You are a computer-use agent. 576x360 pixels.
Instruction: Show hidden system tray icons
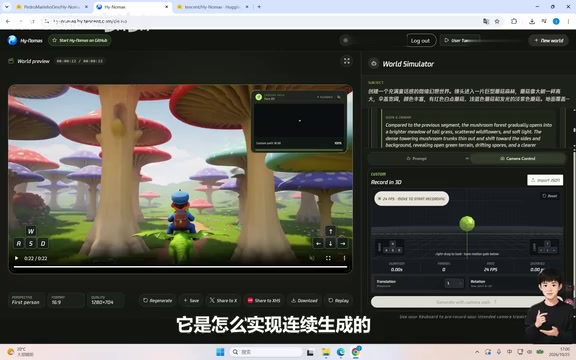coord(477,352)
